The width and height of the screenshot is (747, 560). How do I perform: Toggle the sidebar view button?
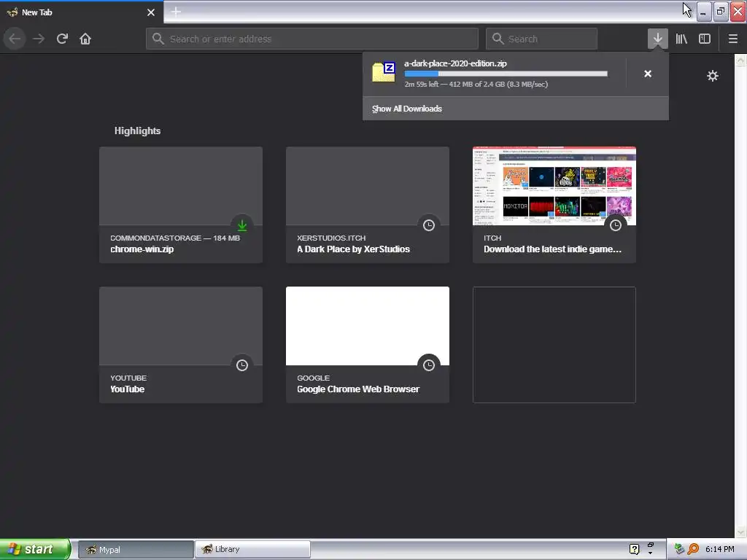[705, 39]
